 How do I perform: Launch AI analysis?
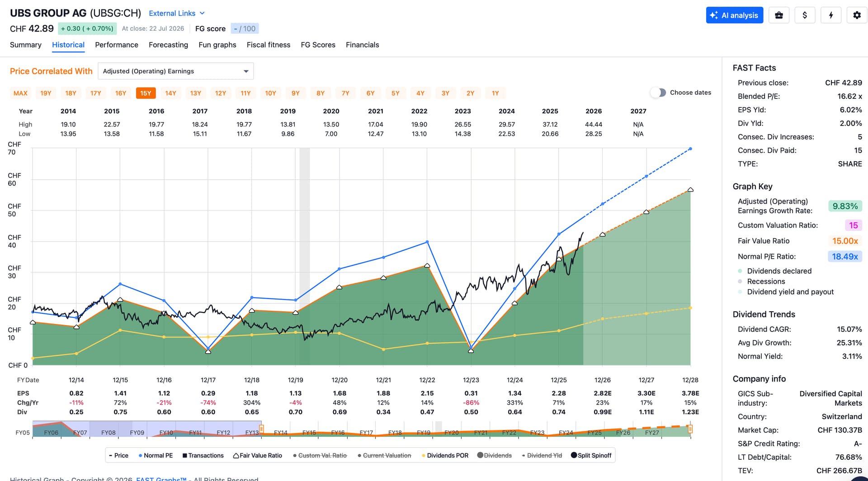735,15
